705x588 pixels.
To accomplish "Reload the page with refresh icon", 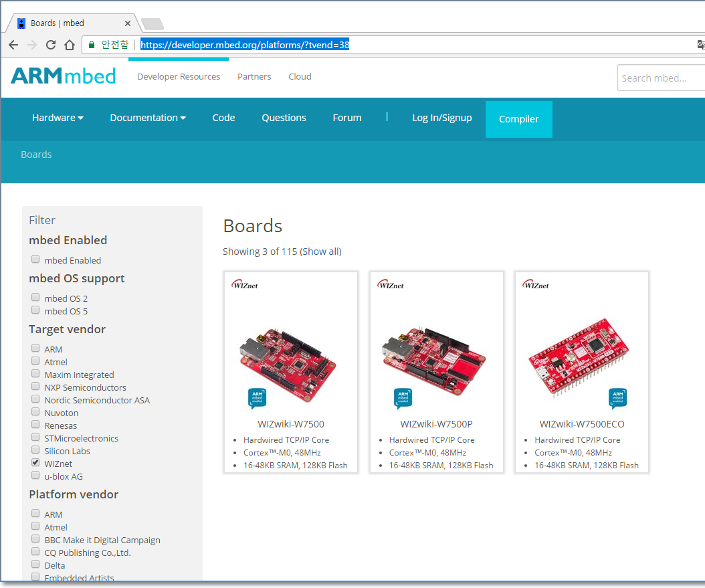I will pos(51,45).
